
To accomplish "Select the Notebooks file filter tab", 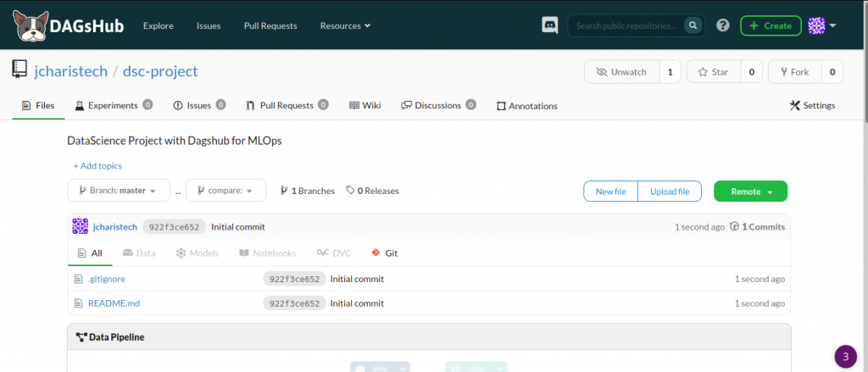I will tap(268, 253).
